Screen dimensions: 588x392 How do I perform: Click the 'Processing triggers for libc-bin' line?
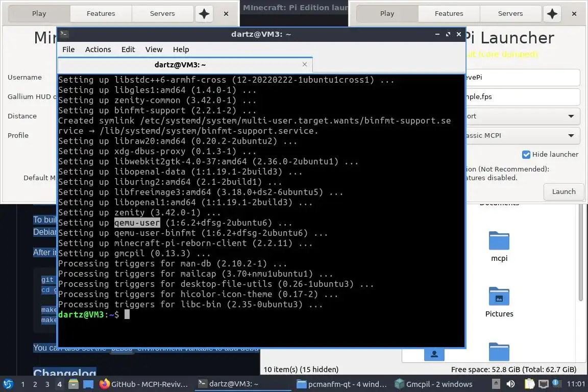[x=190, y=304]
